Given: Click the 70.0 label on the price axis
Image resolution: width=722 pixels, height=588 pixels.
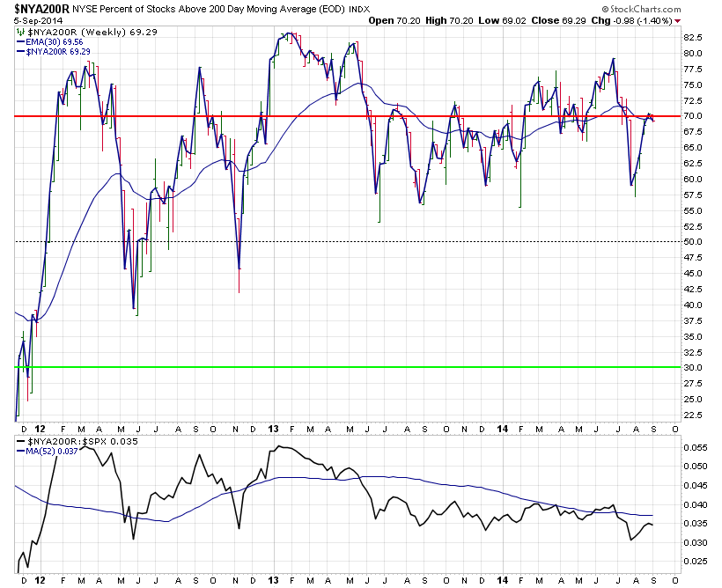Looking at the screenshot, I should coord(693,115).
